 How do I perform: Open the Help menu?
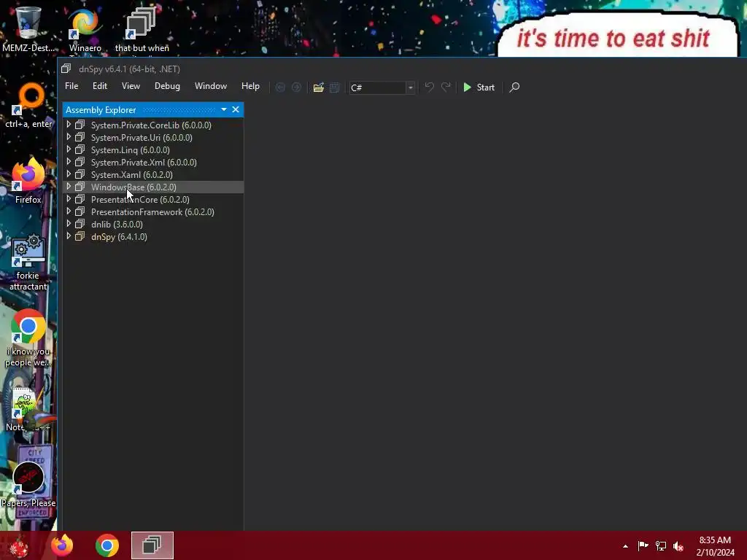point(250,86)
